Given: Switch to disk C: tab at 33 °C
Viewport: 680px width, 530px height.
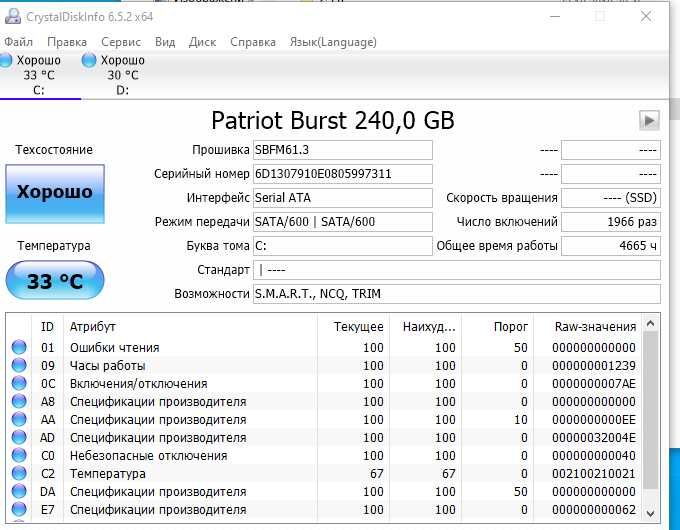Looking at the screenshot, I should (38, 75).
